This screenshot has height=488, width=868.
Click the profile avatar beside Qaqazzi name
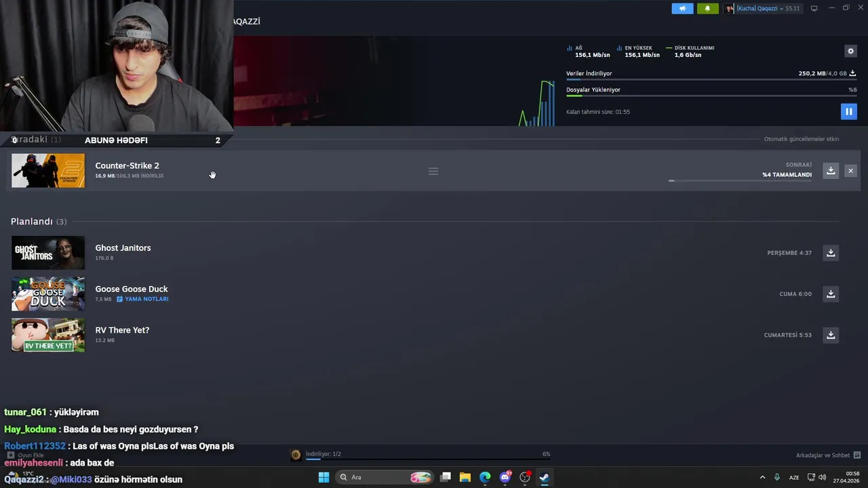tap(730, 8)
